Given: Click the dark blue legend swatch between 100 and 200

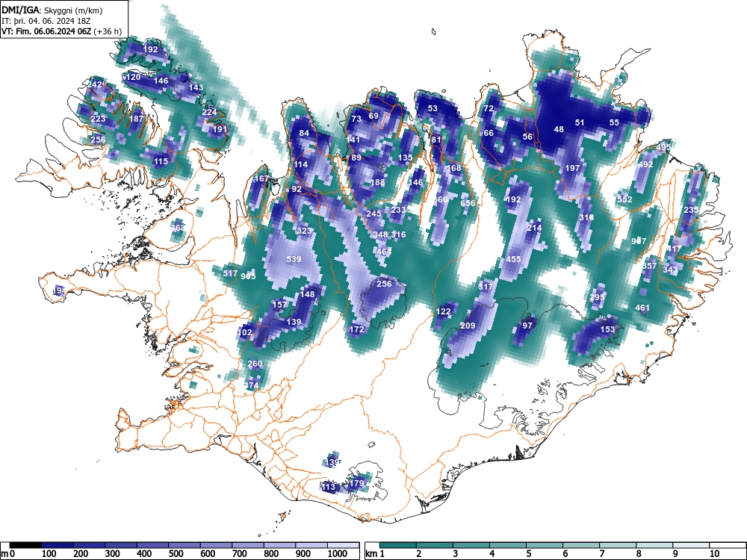Looking at the screenshot, I should 58,545.
